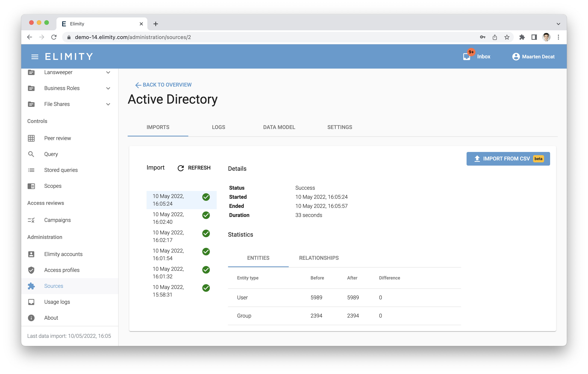Click the Lansweeper folder icon
Image resolution: width=588 pixels, height=374 pixels.
click(31, 72)
